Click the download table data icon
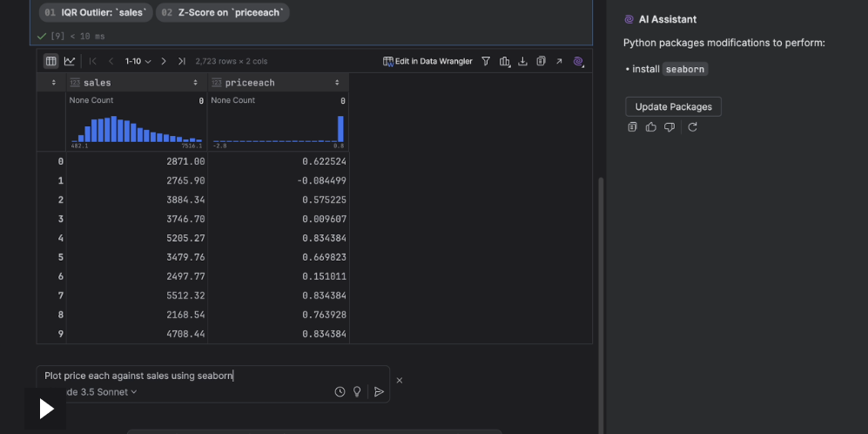 (522, 62)
